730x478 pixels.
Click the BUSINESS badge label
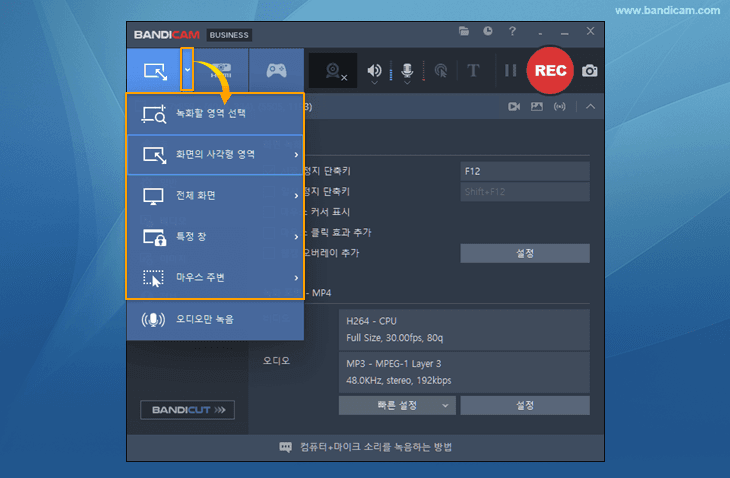point(229,35)
